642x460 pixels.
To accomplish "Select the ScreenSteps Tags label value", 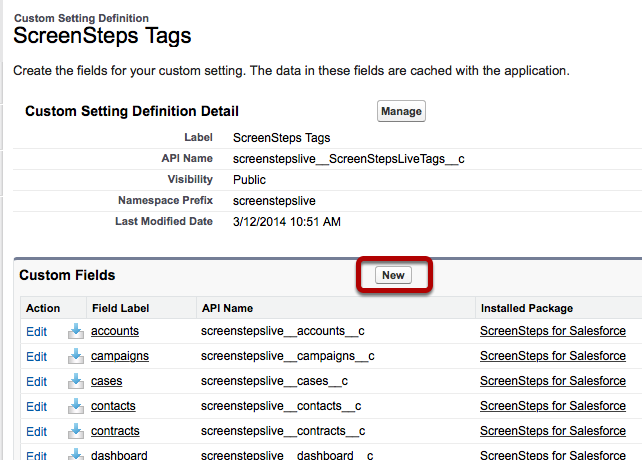I will (x=282, y=138).
